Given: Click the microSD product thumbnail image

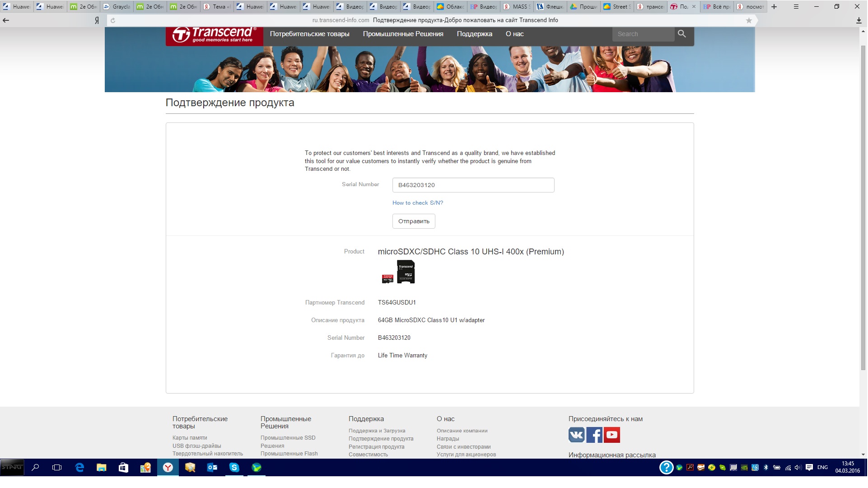Looking at the screenshot, I should coord(398,272).
